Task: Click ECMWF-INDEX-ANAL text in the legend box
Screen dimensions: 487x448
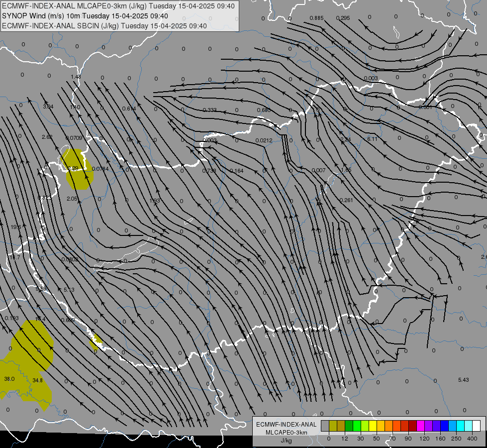Action: 286,425
